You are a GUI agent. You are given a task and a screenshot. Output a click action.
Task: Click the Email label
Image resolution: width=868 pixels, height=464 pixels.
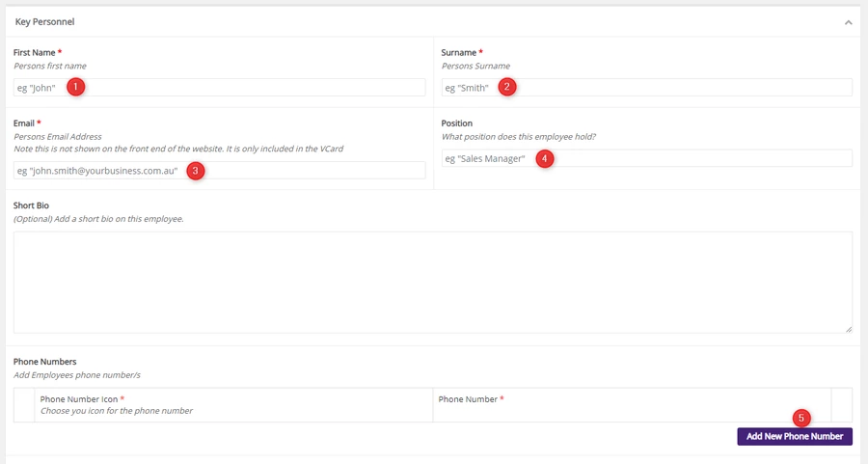click(x=24, y=123)
